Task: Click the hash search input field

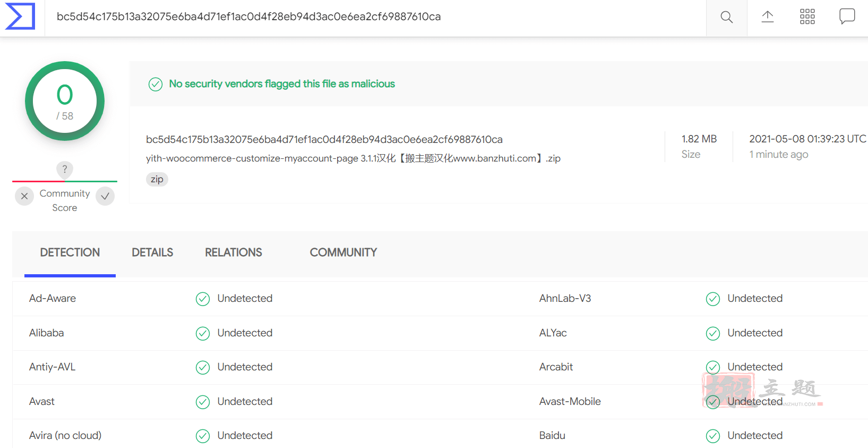Action: click(x=375, y=17)
